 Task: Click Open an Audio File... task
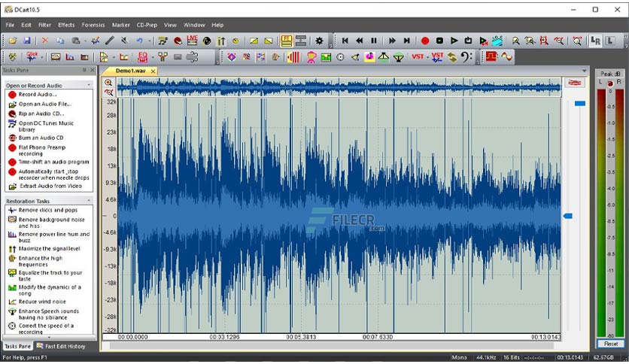[x=45, y=104]
